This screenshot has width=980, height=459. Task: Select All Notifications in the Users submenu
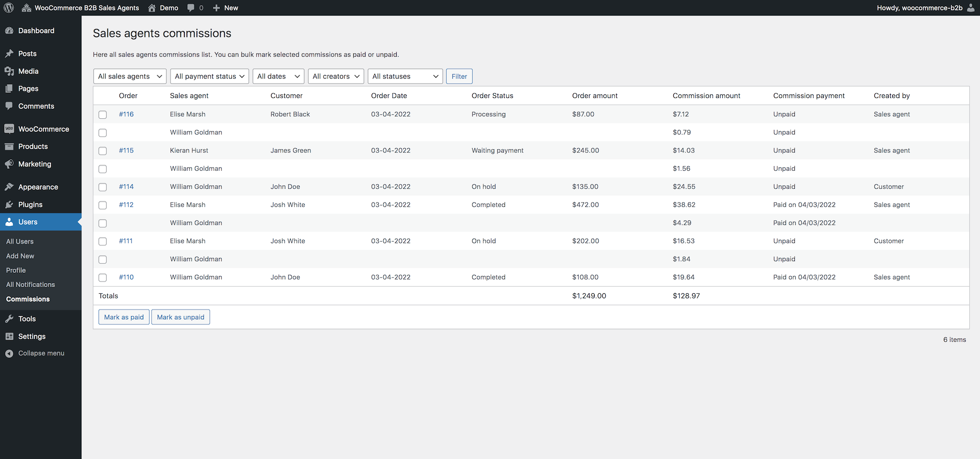click(x=30, y=284)
